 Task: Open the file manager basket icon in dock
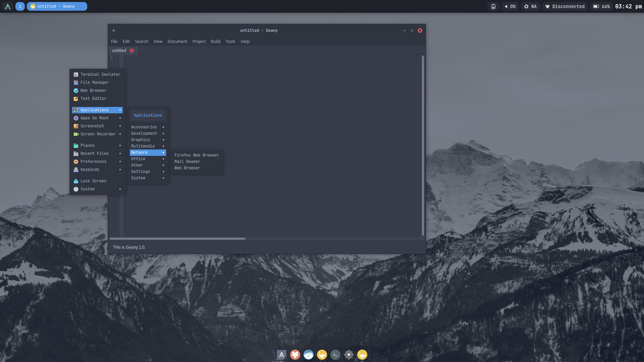(x=308, y=355)
